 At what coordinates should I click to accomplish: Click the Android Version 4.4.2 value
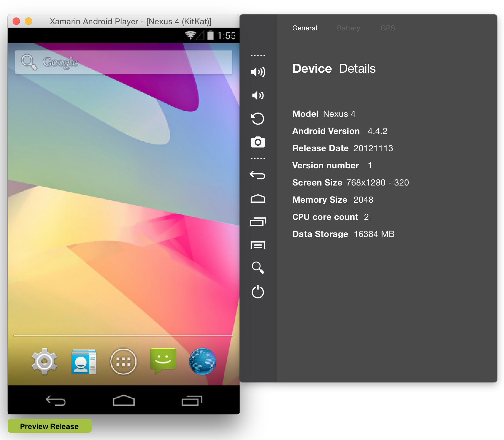pyautogui.click(x=377, y=131)
